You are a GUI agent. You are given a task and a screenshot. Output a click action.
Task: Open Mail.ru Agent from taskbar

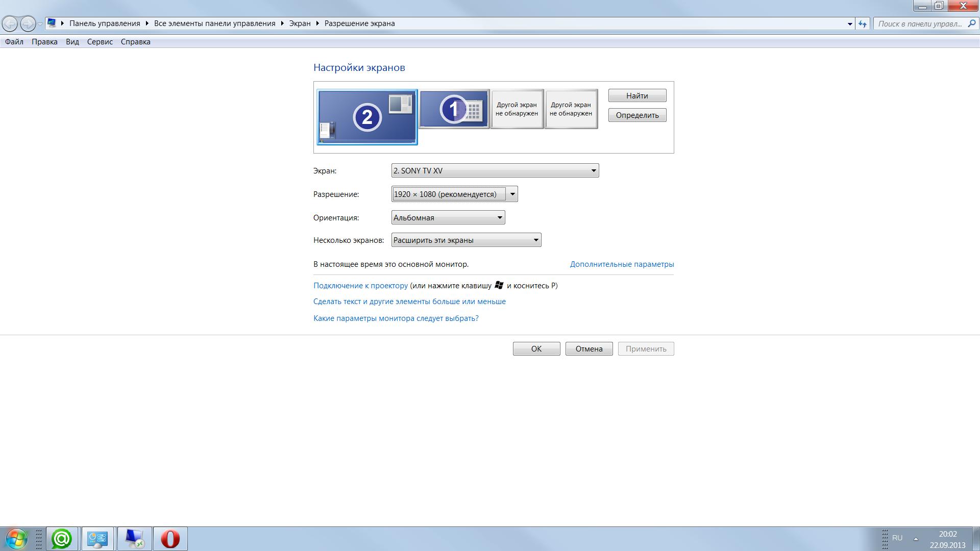[x=62, y=539]
